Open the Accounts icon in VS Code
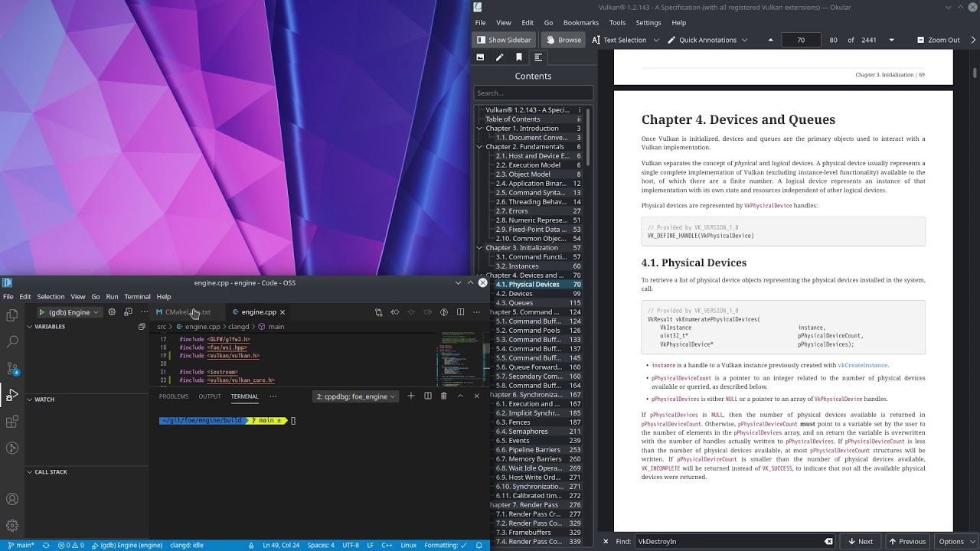This screenshot has height=551, width=980. point(12,499)
